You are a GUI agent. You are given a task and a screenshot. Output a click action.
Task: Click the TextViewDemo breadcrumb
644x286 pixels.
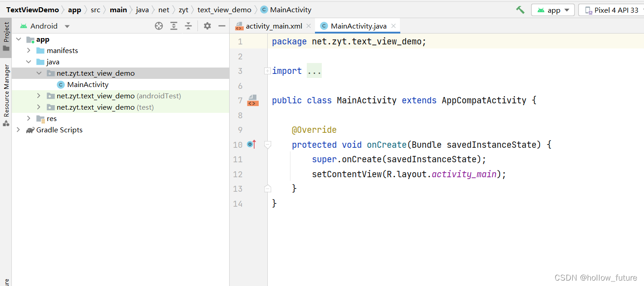(x=33, y=10)
